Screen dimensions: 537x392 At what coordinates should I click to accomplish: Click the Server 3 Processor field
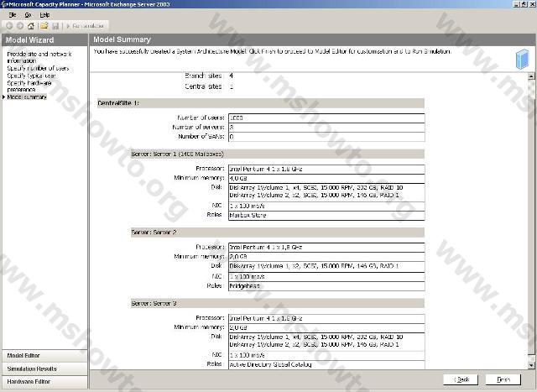tap(326, 318)
